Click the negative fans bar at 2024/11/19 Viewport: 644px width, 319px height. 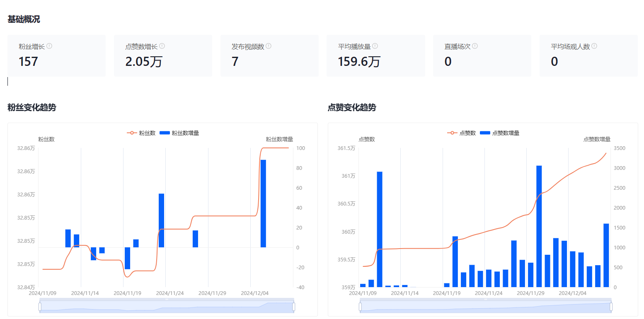[128, 258]
